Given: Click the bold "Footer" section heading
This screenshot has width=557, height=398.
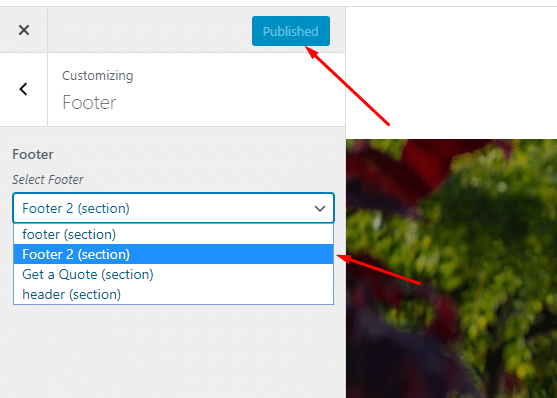Looking at the screenshot, I should click(33, 155).
